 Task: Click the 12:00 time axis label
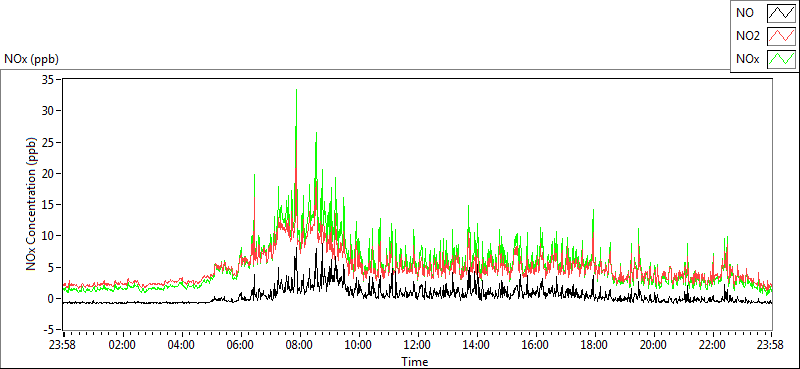point(417,345)
